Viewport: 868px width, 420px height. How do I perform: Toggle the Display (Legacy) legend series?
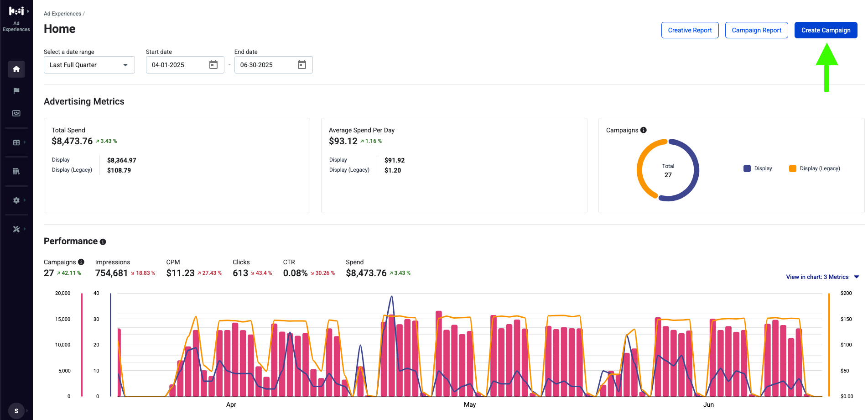[x=815, y=168]
